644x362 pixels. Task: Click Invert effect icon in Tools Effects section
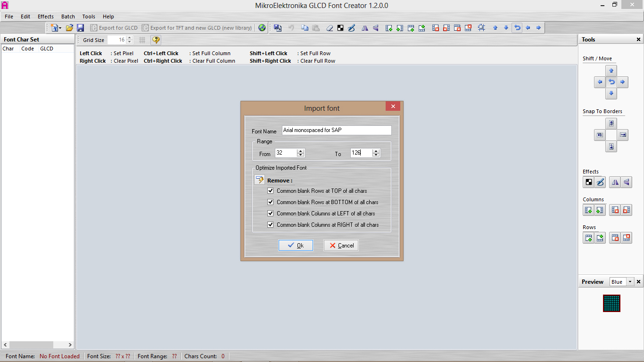point(588,182)
